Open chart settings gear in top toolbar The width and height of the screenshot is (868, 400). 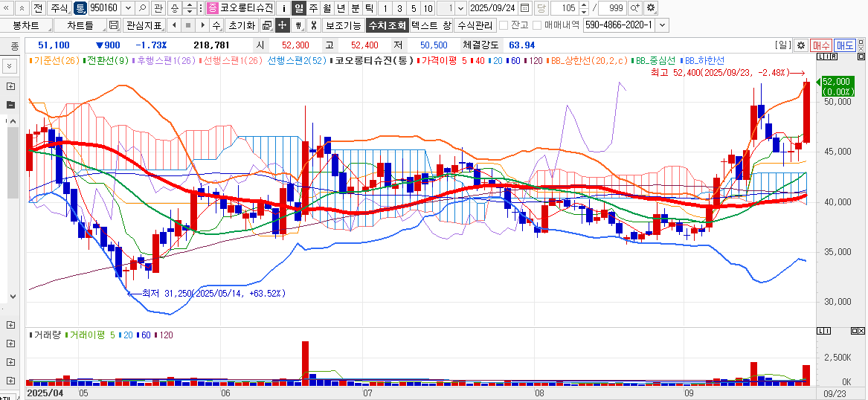[x=651, y=8]
